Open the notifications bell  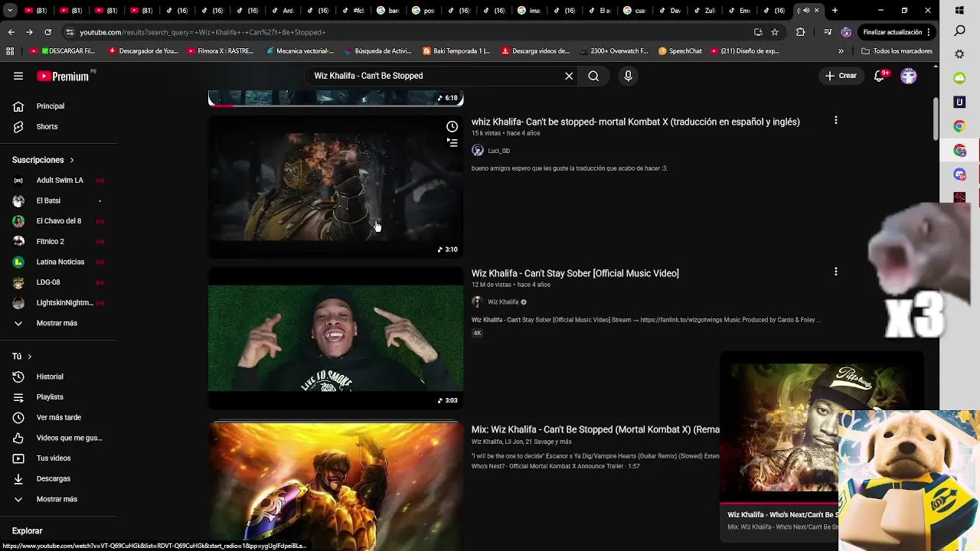pos(880,76)
